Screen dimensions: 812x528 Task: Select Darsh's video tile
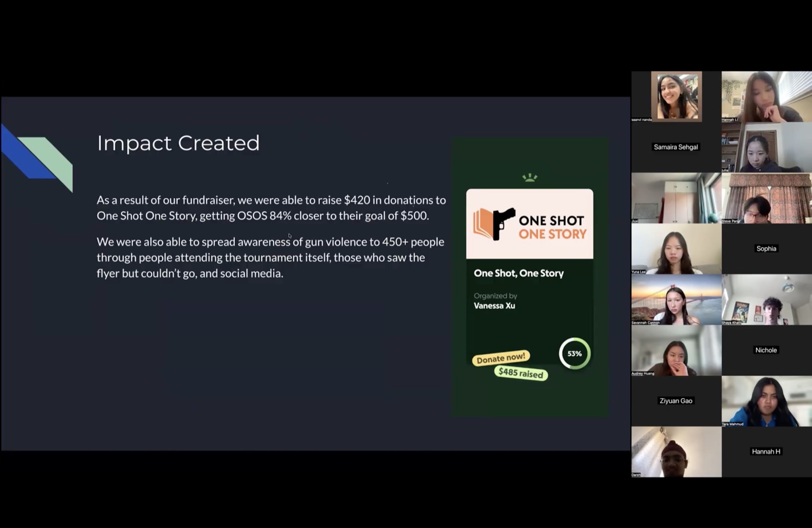[676, 452]
